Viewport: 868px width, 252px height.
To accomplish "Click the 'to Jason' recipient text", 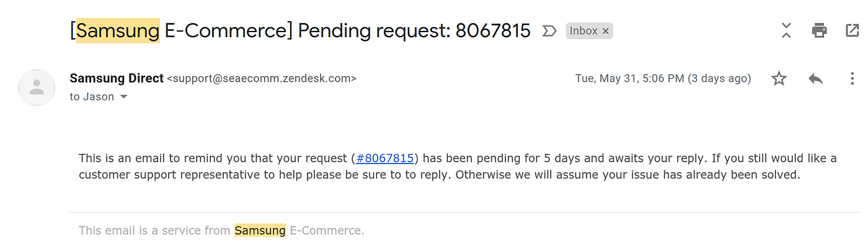I will tap(92, 97).
